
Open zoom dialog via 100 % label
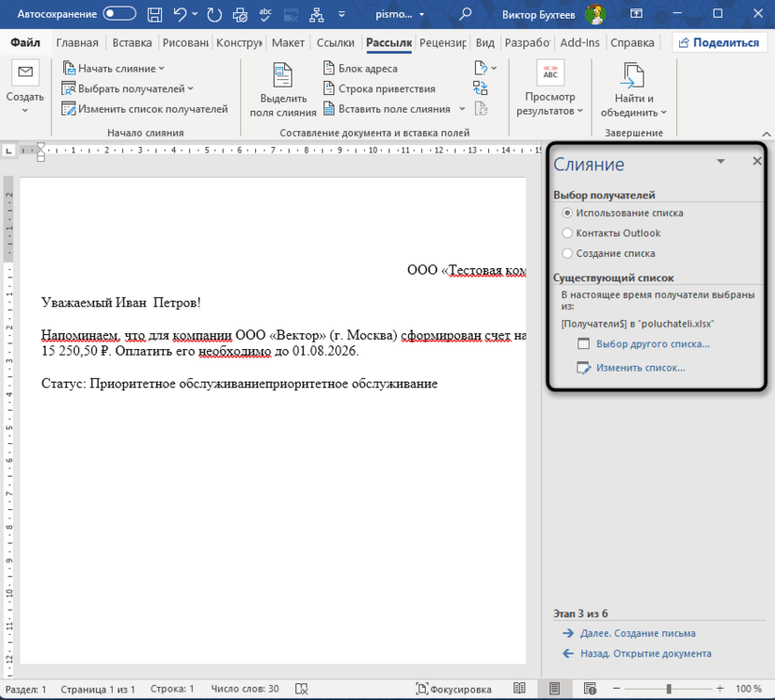748,689
